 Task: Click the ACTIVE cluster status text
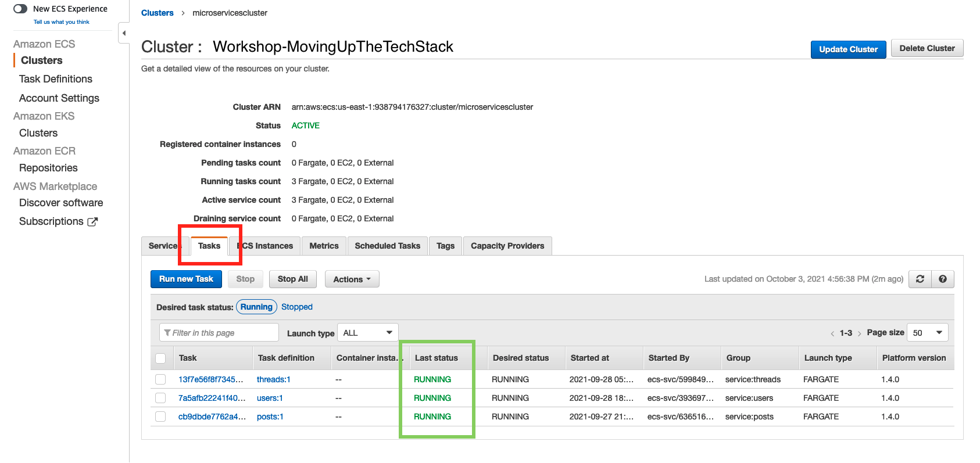pyautogui.click(x=306, y=125)
